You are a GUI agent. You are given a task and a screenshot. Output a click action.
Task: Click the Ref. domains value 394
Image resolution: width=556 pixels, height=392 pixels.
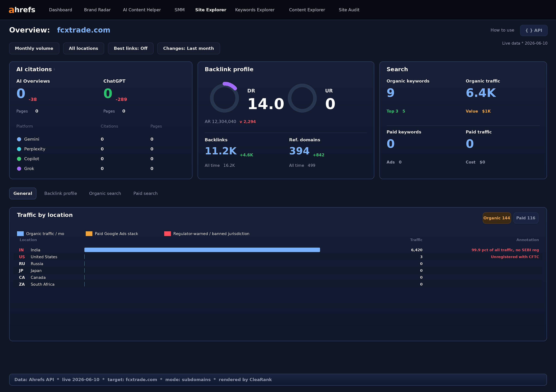pos(299,151)
